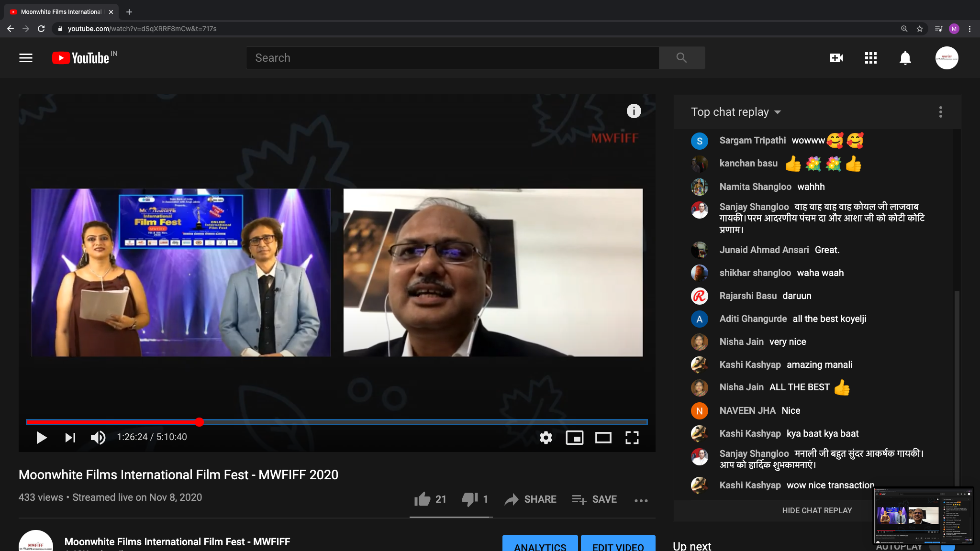This screenshot has height=551, width=980.
Task: View site lock information icon
Action: (x=60, y=29)
